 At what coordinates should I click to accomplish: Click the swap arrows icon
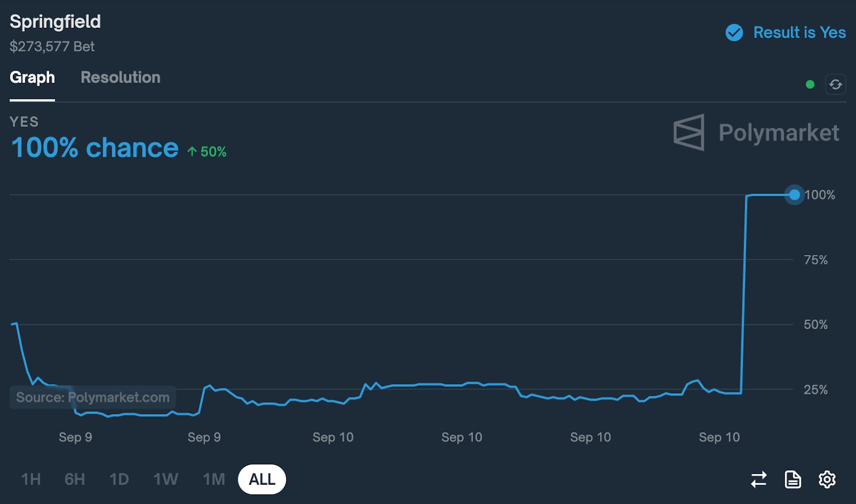(x=759, y=479)
